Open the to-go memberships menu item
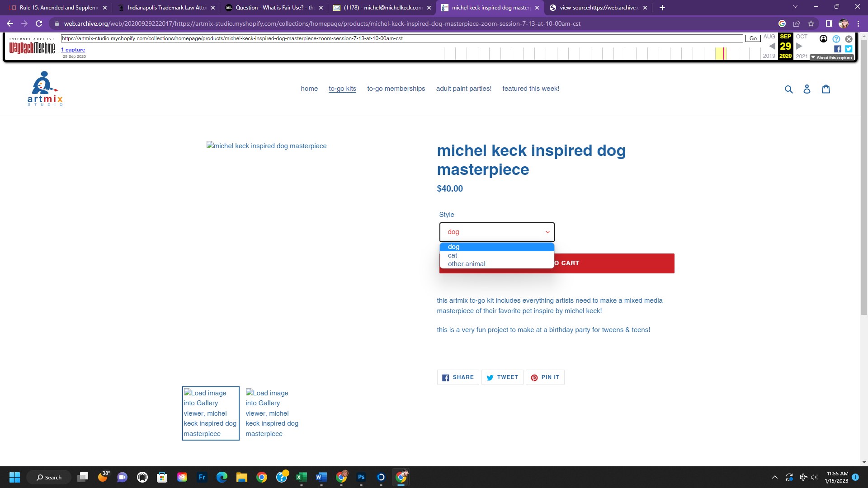The height and width of the screenshot is (488, 868). point(396,89)
